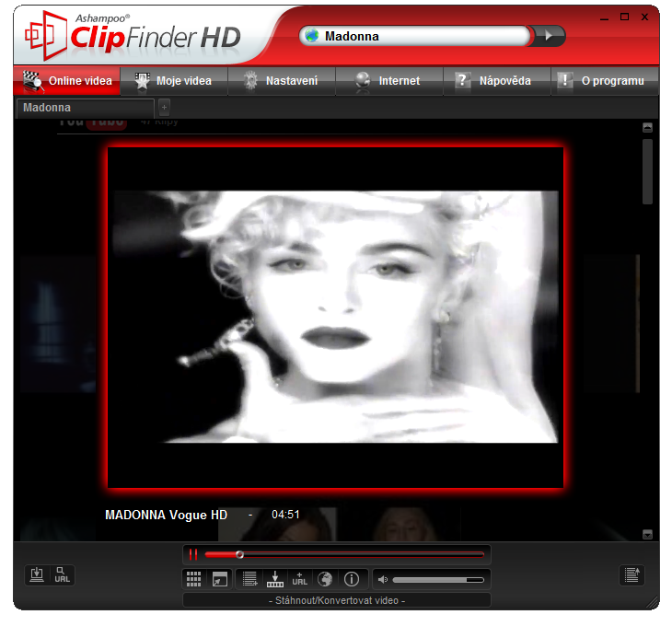
Task: Download video with arrow-to-disk icon
Action: pyautogui.click(x=274, y=579)
